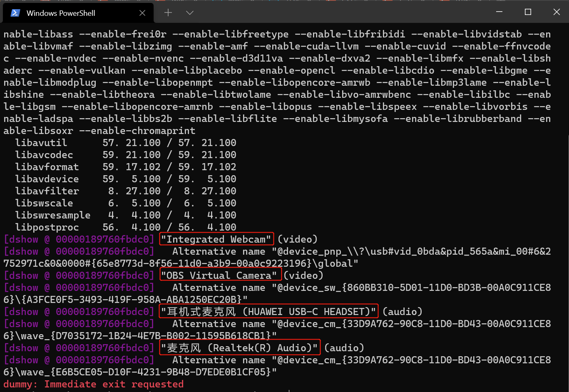Click the libavutil version line
Viewport: 569px width, 392px height.
click(x=126, y=143)
